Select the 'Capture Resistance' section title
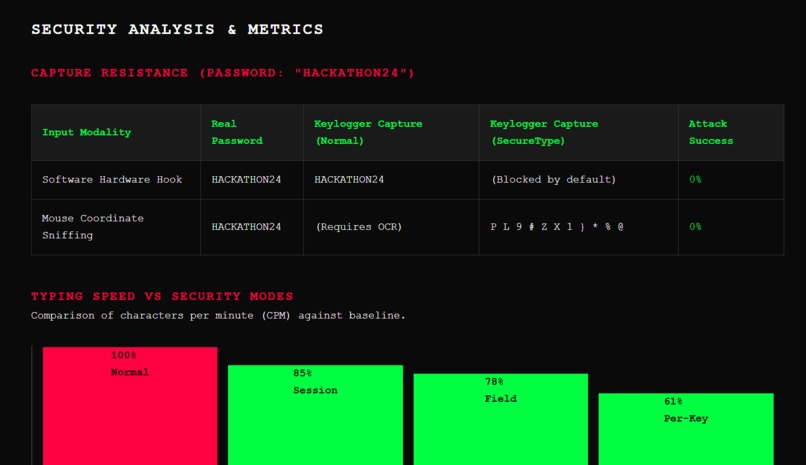The width and height of the screenshot is (806, 465). (223, 73)
